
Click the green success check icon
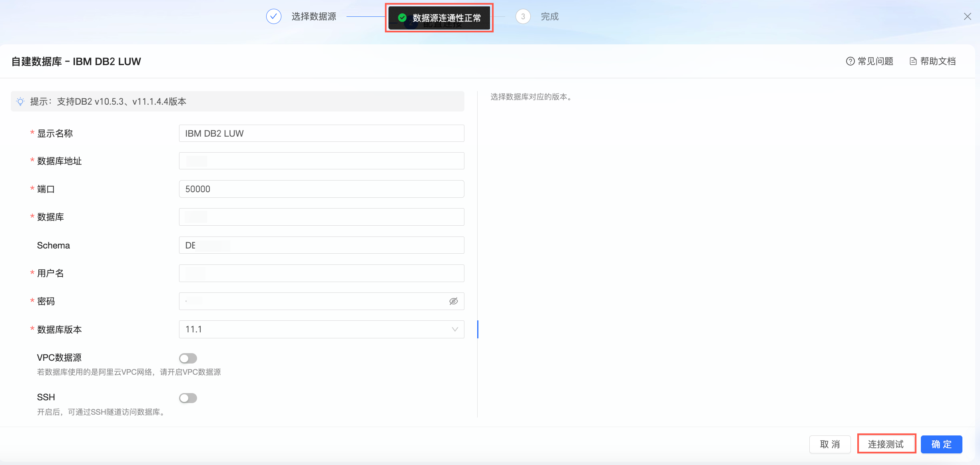[x=402, y=18]
